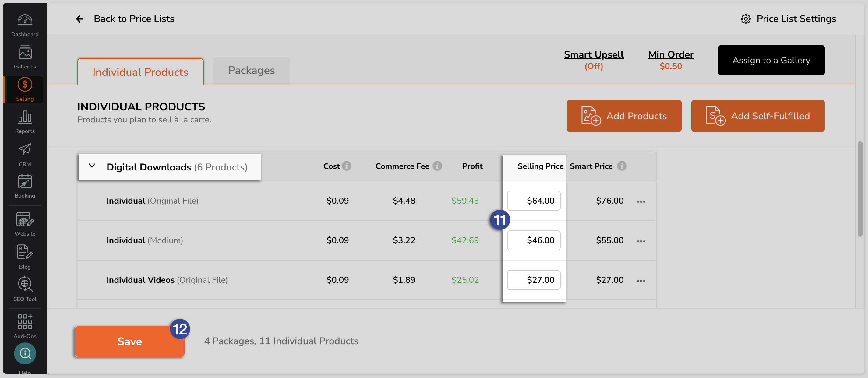Image resolution: width=868 pixels, height=378 pixels.
Task: Click the Smart Price info icon
Action: (x=622, y=166)
